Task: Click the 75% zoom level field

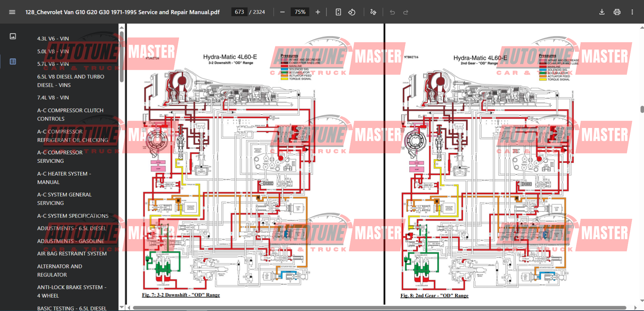Action: [300, 12]
